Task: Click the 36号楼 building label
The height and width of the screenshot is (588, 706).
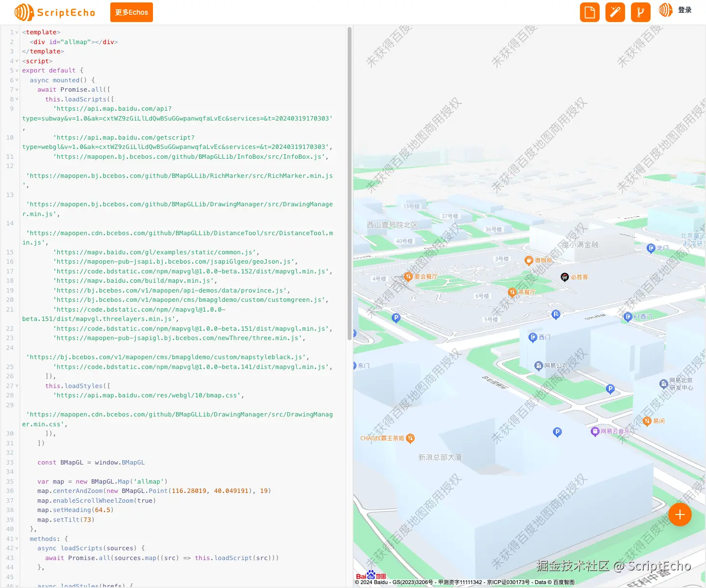Action: click(493, 229)
